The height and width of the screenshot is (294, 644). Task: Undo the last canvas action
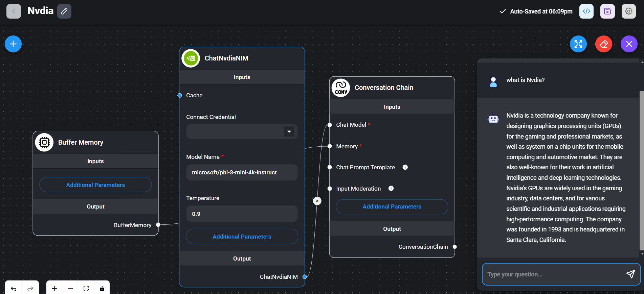pyautogui.click(x=14, y=288)
